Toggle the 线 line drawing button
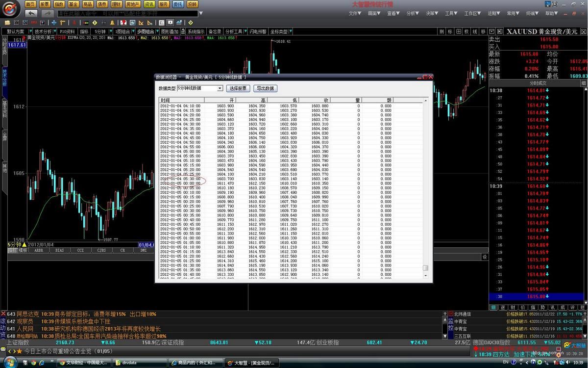The height and width of the screenshot is (368, 588). pyautogui.click(x=475, y=31)
